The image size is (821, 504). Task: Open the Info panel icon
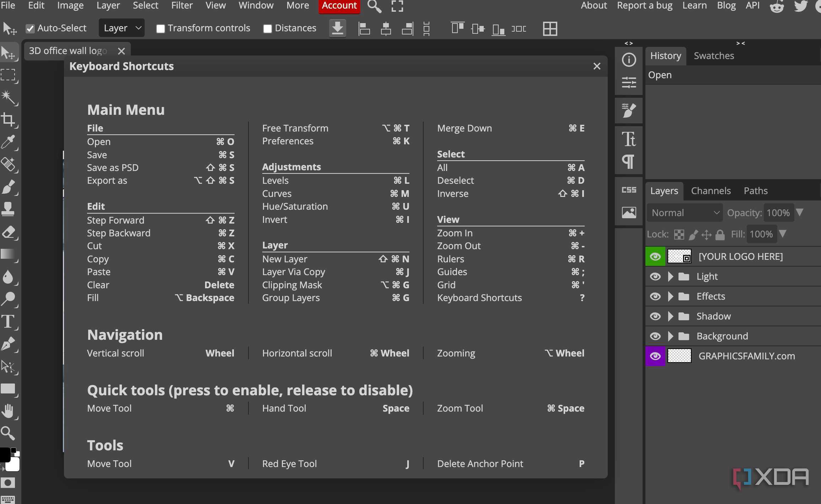click(629, 60)
